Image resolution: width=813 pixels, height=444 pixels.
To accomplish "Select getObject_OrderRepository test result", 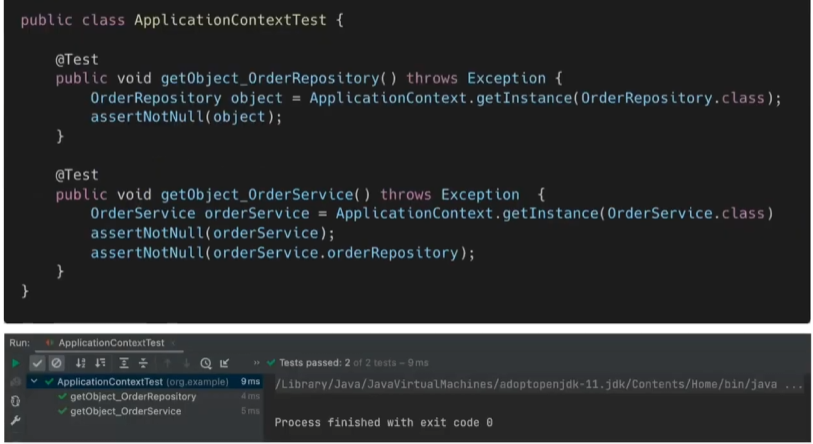I will [x=133, y=396].
